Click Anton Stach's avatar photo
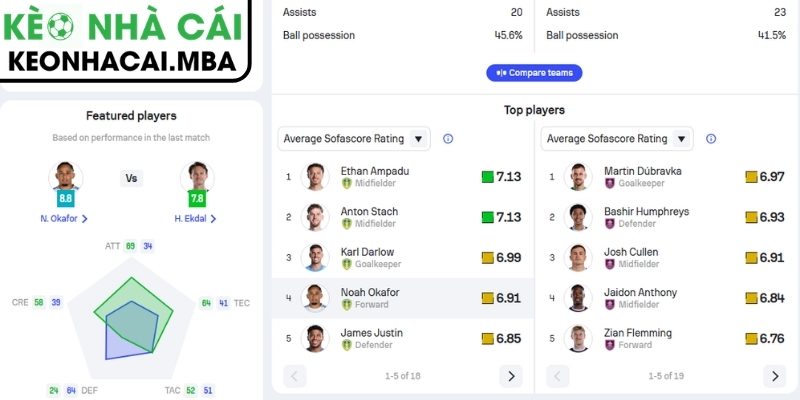 pyautogui.click(x=315, y=217)
